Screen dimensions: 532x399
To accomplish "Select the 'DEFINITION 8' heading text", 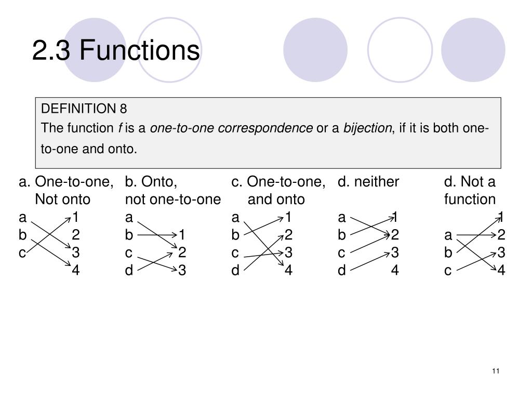I will pyautogui.click(x=84, y=109).
